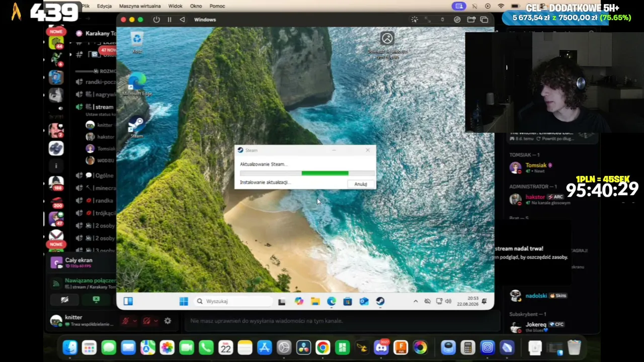Click the back triangle icon in VM toolbar

[x=182, y=20]
